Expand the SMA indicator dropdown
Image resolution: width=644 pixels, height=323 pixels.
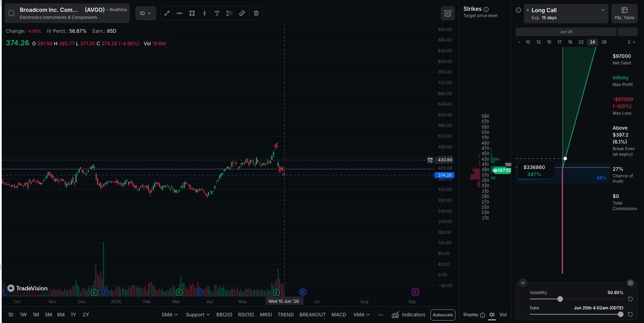171,315
